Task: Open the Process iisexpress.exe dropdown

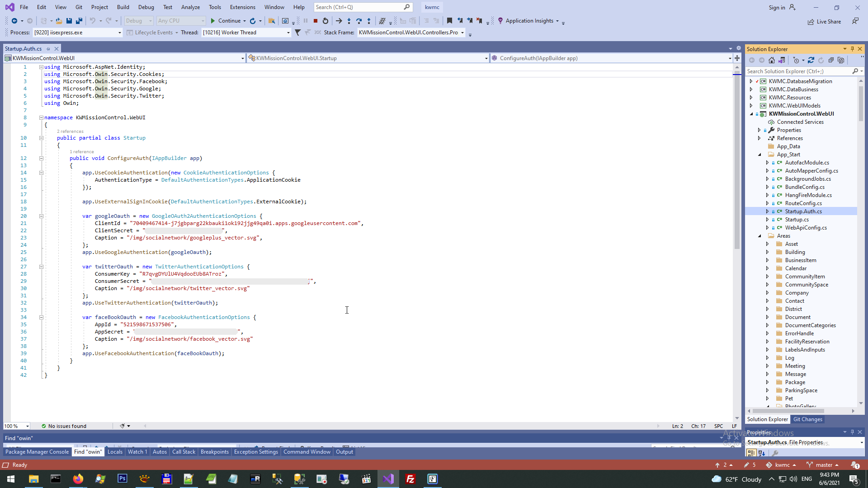Action: coord(120,33)
